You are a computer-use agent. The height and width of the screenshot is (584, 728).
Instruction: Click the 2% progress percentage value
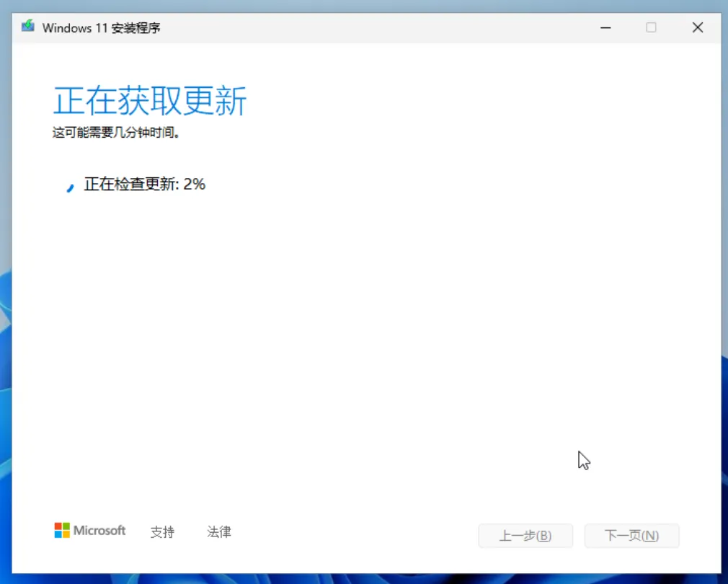[195, 185]
